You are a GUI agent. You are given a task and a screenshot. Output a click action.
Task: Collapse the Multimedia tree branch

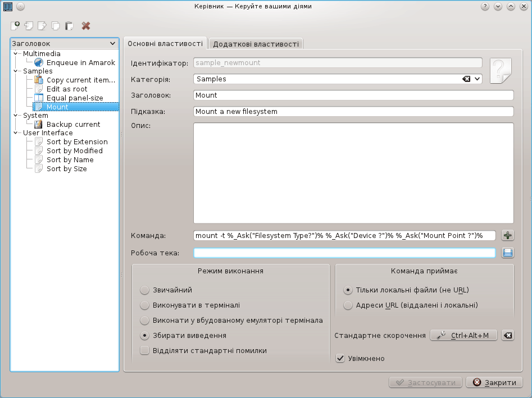tap(15, 54)
